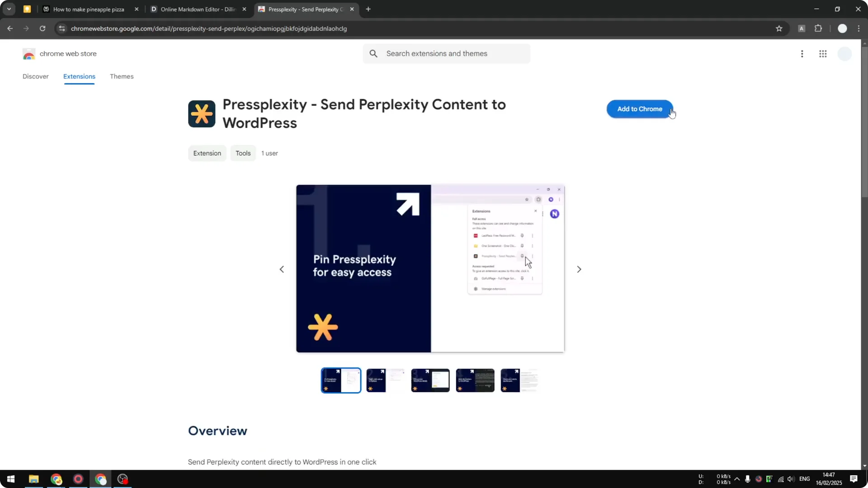Advance the carousel with the right arrow
Image resolution: width=868 pixels, height=488 pixels.
point(579,269)
